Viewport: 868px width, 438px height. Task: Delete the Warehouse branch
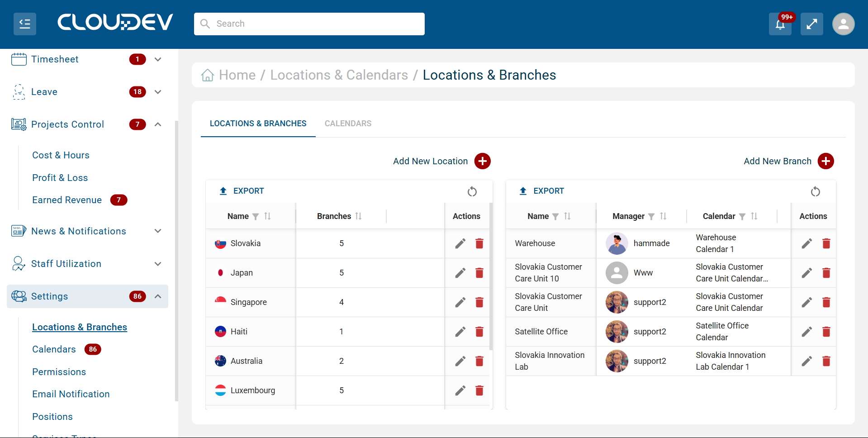[826, 243]
